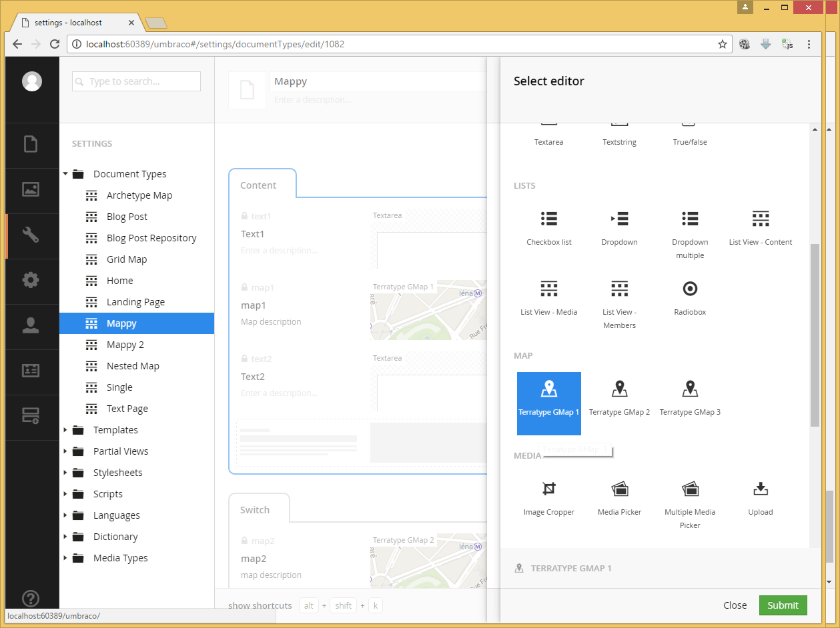This screenshot has width=840, height=628.
Task: Open the Chrome menu button
Action: click(809, 45)
